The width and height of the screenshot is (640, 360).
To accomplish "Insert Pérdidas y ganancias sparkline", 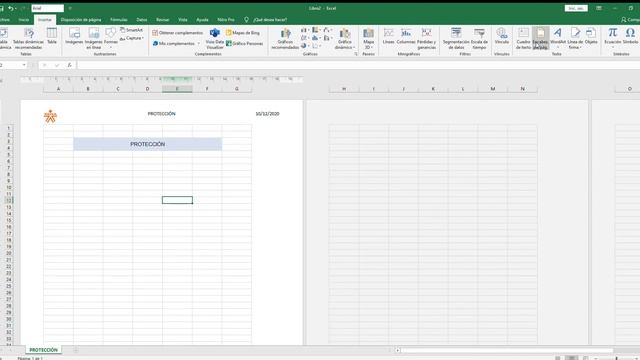I will (x=427, y=38).
